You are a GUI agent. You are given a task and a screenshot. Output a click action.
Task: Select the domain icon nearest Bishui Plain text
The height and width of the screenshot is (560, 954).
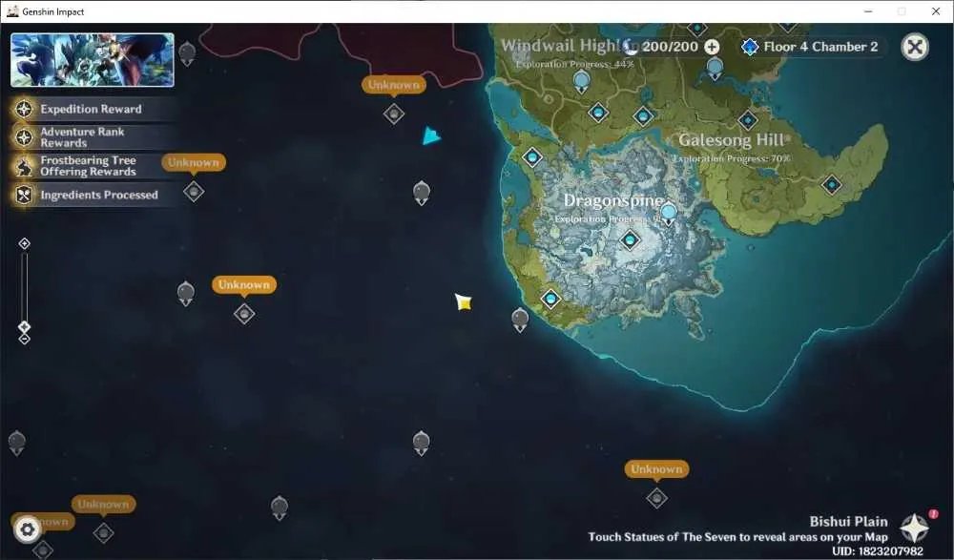(x=656, y=498)
